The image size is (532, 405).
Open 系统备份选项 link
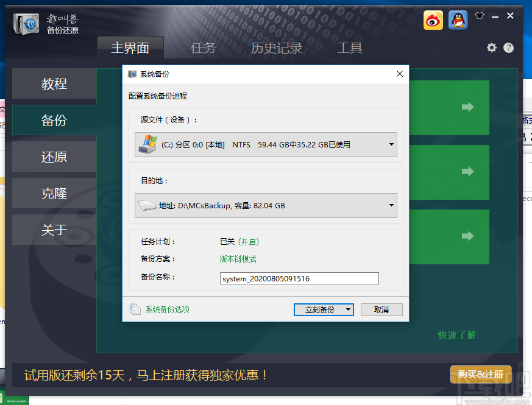168,309
